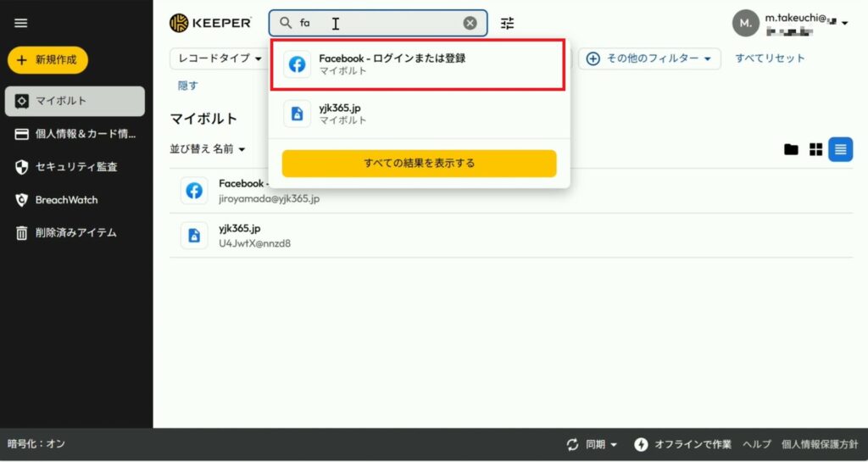
Task: Open the yjk365.jp record in the vault list
Action: click(511, 236)
